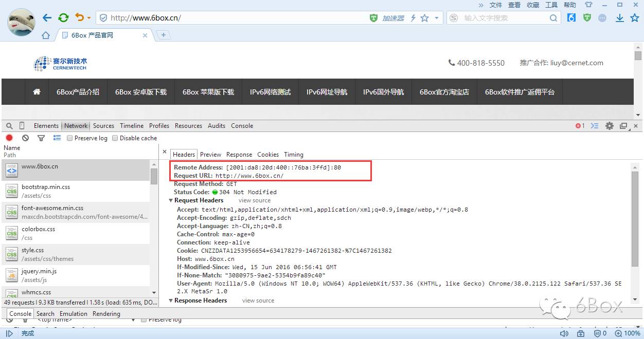Click the DevTools dock-side icon
Viewport: 644px width, 339px height.
623,126
